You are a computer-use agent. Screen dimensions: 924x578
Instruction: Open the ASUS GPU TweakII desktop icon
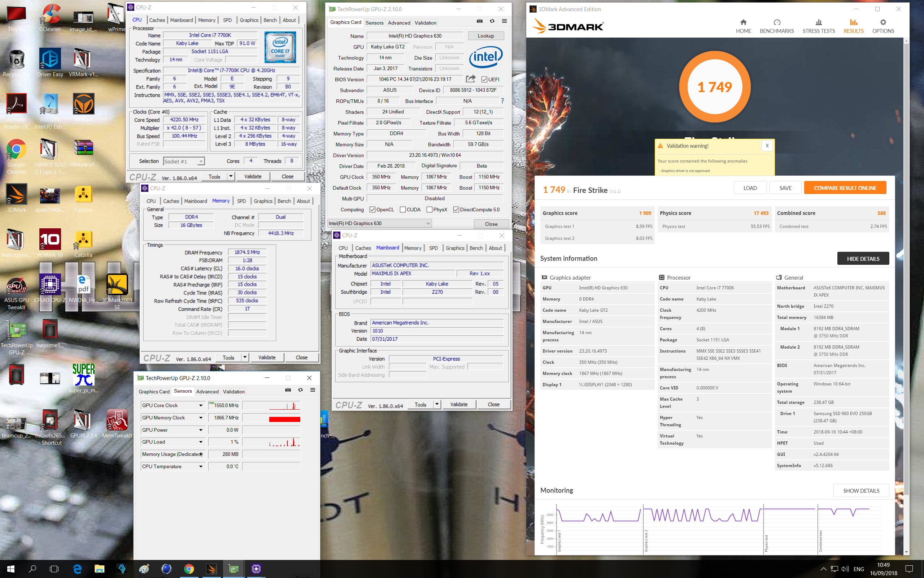(x=16, y=293)
